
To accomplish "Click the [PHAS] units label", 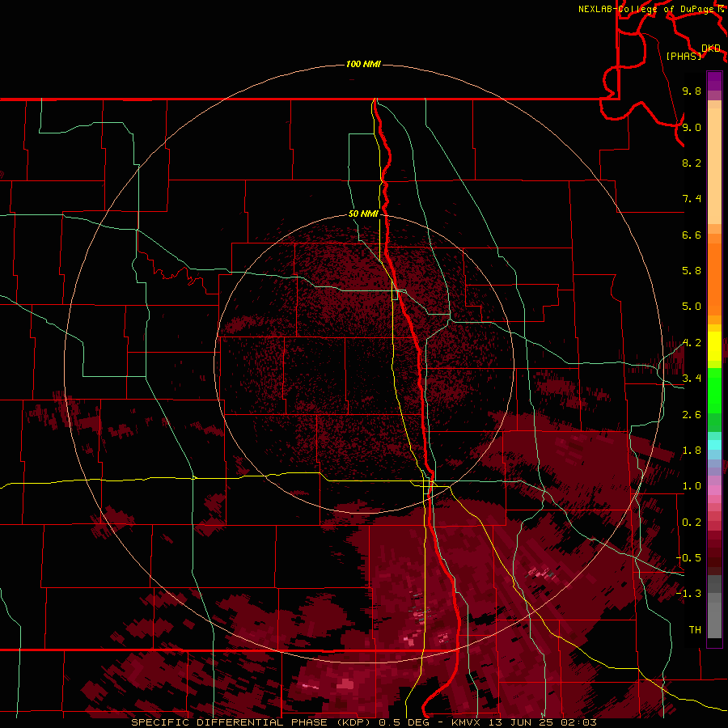I will pyautogui.click(x=684, y=56).
